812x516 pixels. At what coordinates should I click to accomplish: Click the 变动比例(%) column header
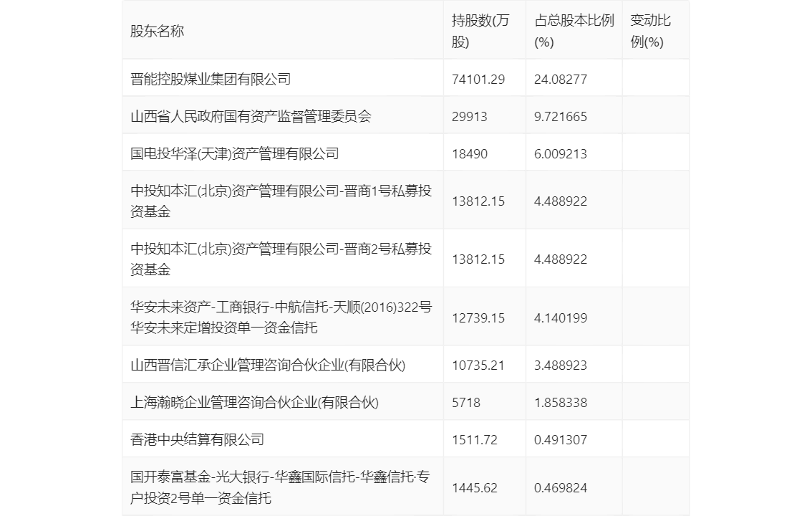[650, 31]
